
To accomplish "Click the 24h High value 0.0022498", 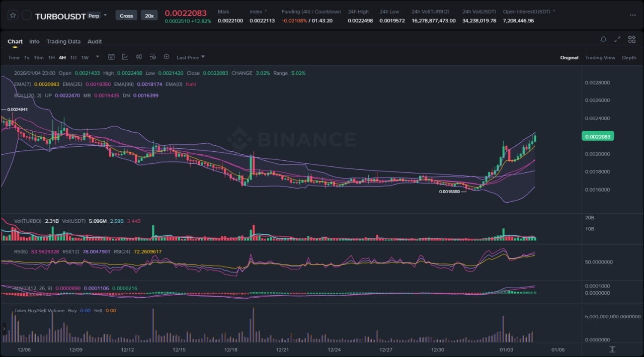I will tap(361, 21).
